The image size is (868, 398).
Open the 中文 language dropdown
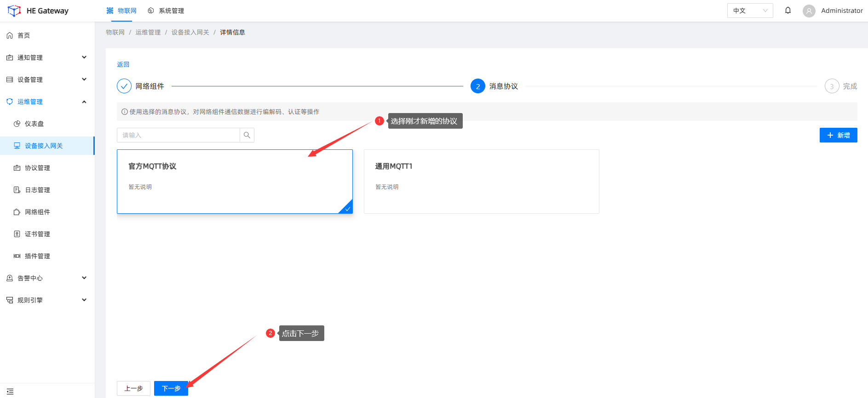click(750, 11)
